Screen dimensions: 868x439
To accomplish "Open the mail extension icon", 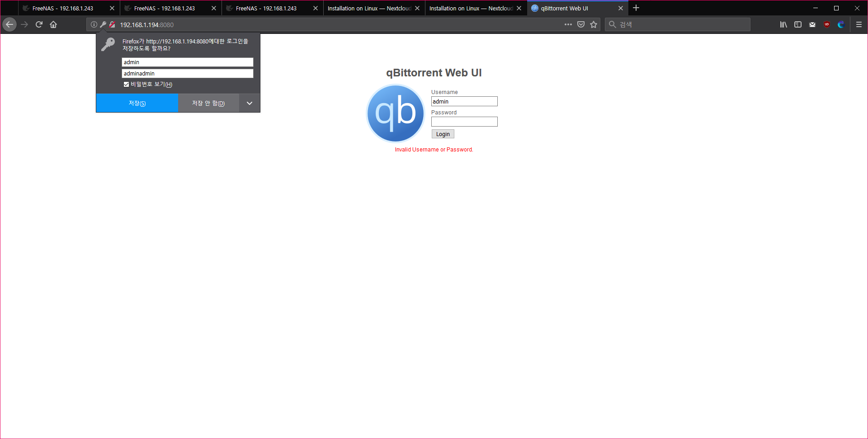I will click(812, 24).
